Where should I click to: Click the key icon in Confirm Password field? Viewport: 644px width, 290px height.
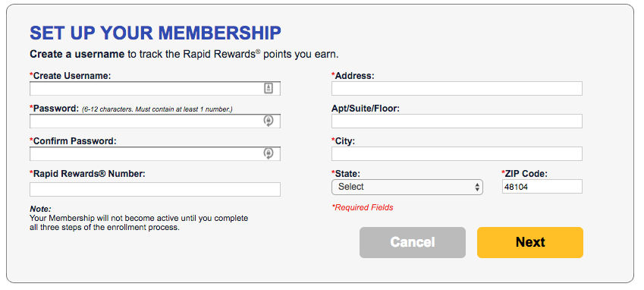tap(269, 153)
